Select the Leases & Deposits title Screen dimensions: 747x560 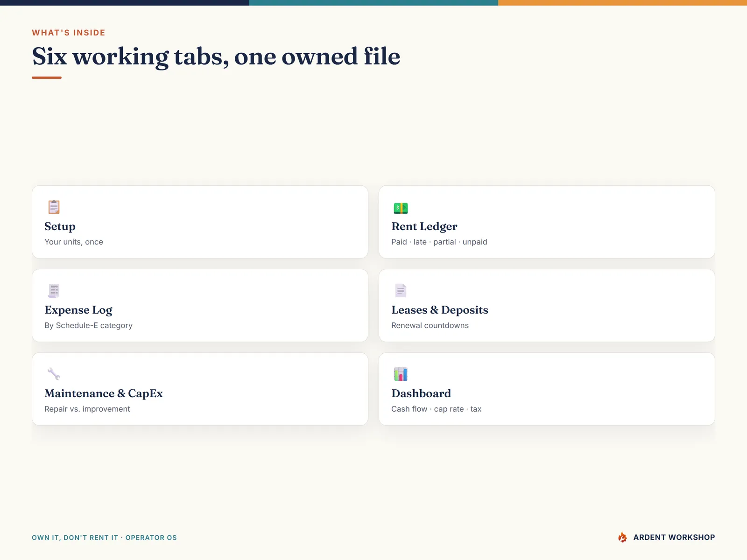coord(440,310)
